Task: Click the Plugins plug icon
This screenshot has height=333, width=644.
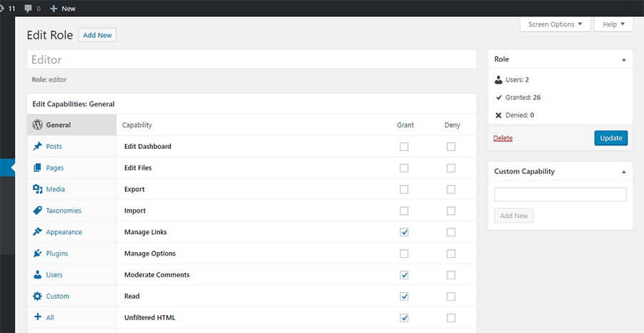Action: pos(37,254)
